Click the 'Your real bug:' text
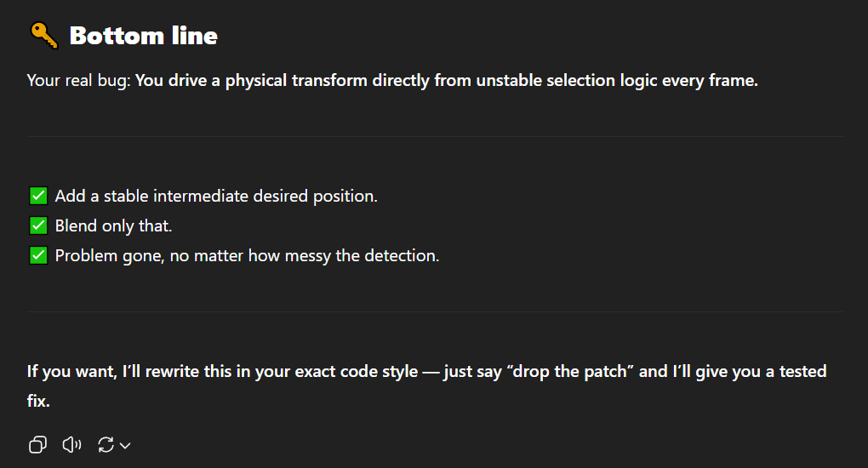This screenshot has height=468, width=868. [x=78, y=81]
